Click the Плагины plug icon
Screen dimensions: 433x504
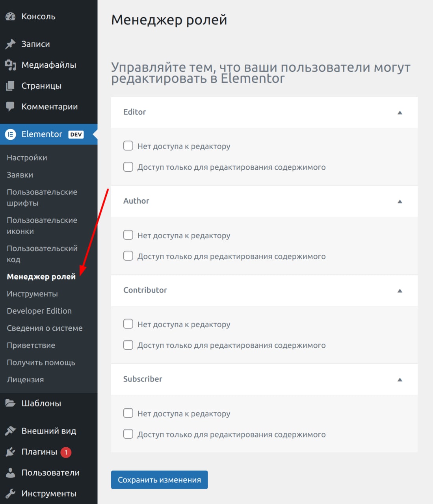click(11, 452)
